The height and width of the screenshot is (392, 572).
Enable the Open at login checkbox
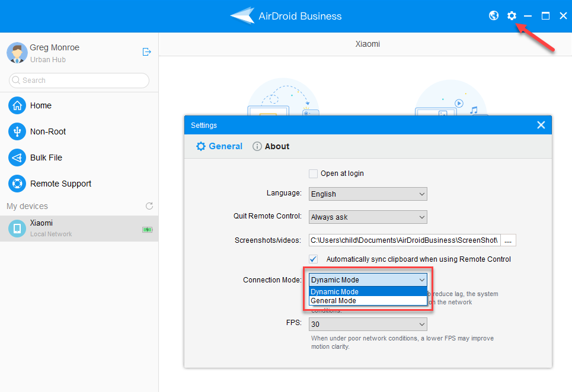(x=313, y=173)
